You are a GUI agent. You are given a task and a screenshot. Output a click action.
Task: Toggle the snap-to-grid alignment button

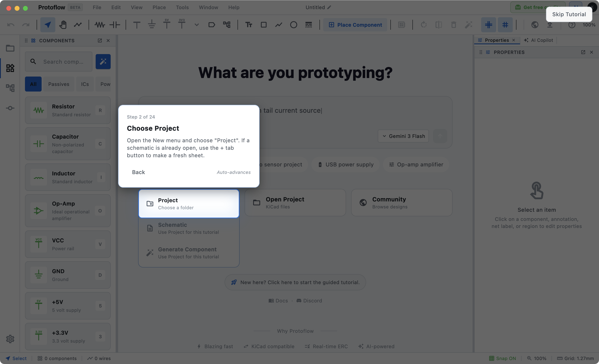[489, 25]
